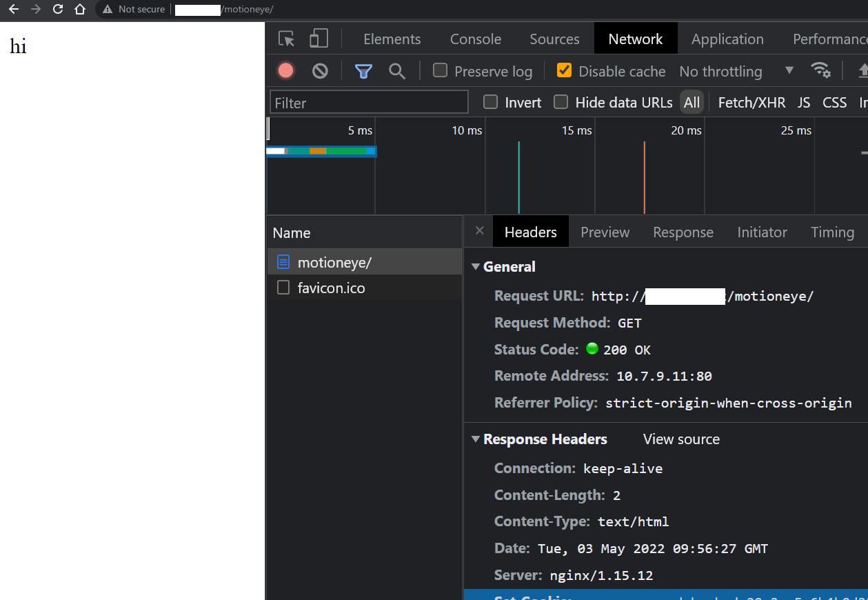Viewport: 868px width, 600px height.
Task: Select the Headers sub-tab
Action: [x=530, y=232]
